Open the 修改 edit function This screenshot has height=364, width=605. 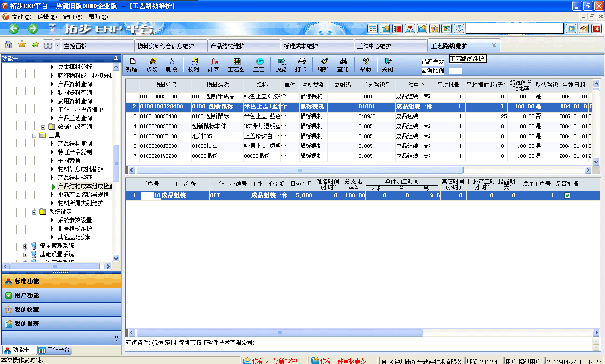point(152,65)
